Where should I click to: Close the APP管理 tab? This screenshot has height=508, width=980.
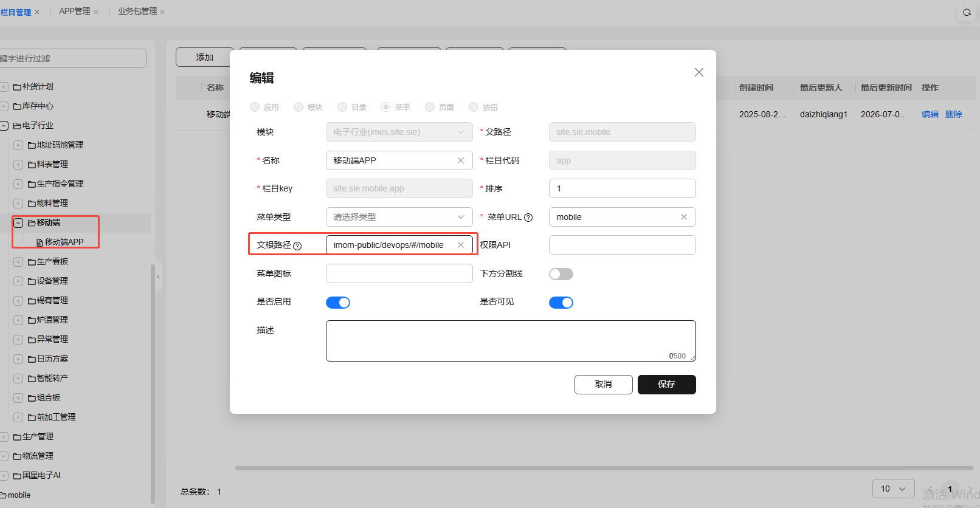click(96, 12)
